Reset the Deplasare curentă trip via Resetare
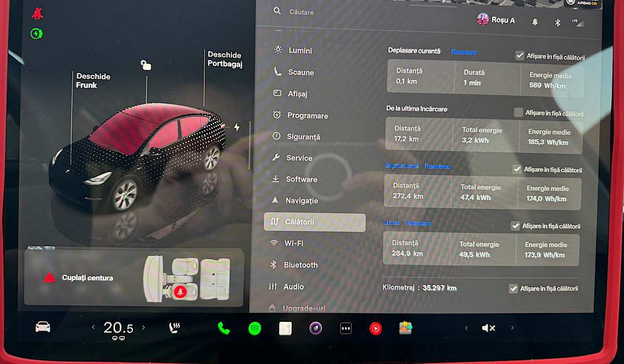 click(x=463, y=52)
